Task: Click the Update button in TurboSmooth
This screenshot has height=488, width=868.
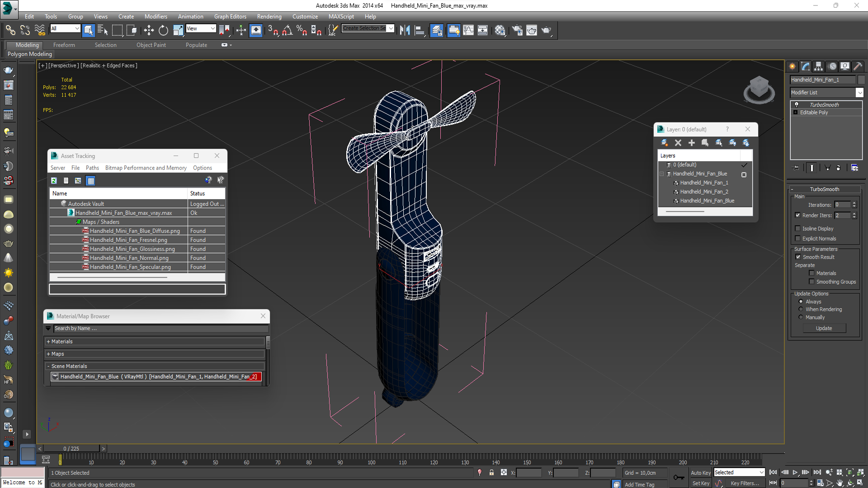Action: [824, 328]
